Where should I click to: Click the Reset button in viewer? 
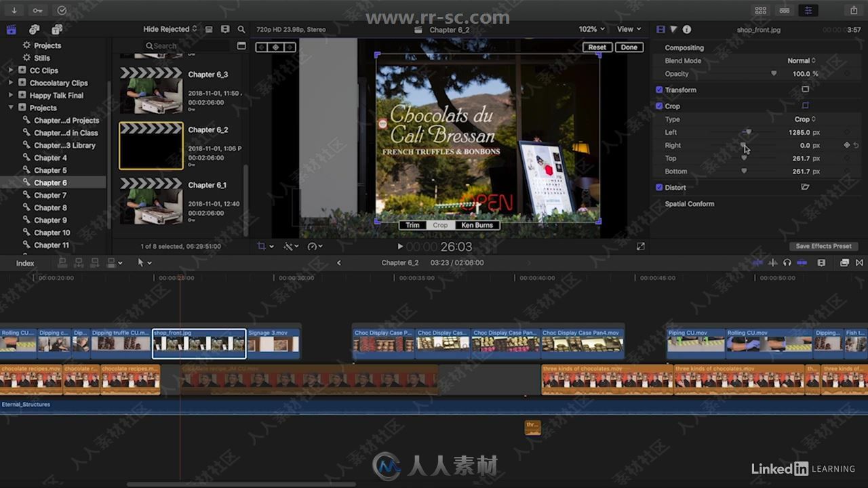[x=597, y=47]
